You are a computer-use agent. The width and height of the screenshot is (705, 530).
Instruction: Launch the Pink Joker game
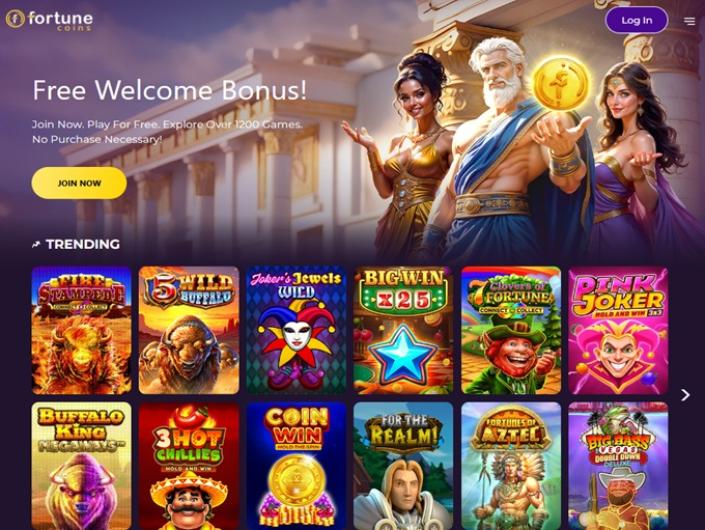618,330
